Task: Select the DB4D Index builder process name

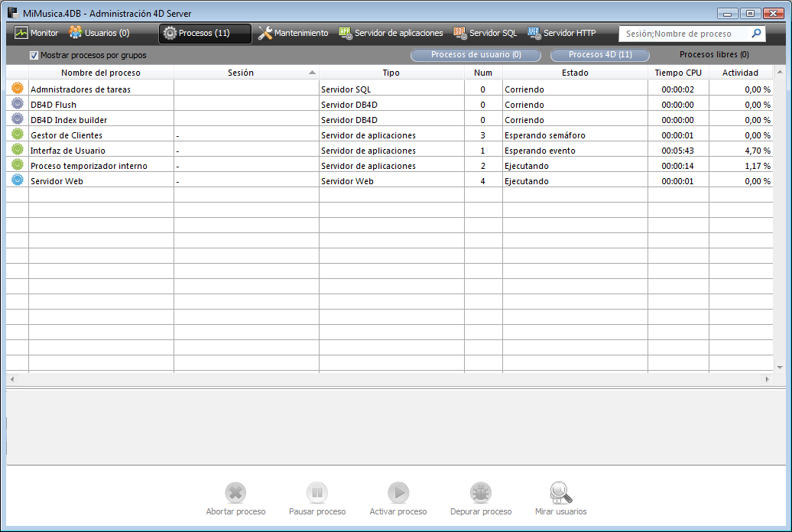Action: (x=69, y=120)
